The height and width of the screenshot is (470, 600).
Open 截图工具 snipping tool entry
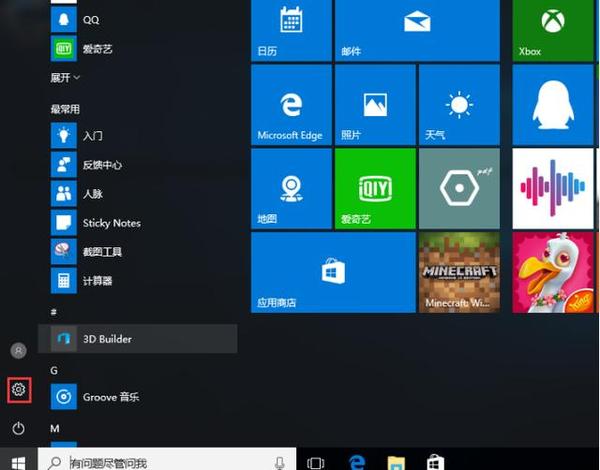tap(100, 251)
